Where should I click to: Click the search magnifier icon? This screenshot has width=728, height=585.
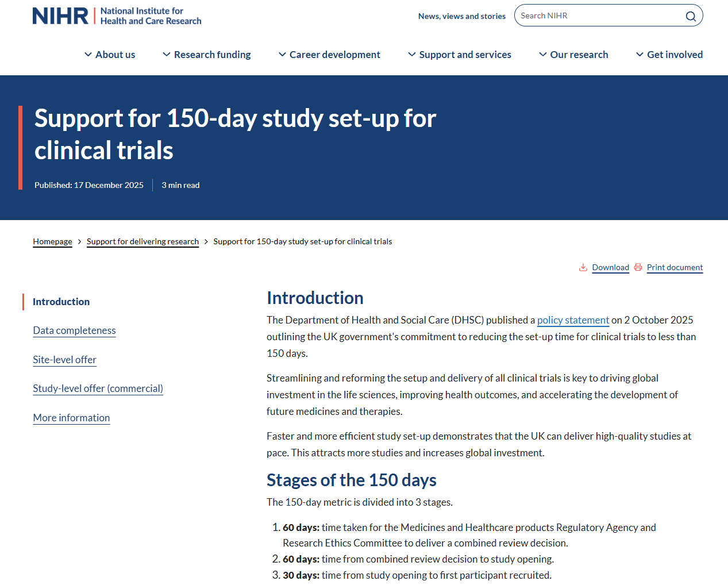coord(690,16)
